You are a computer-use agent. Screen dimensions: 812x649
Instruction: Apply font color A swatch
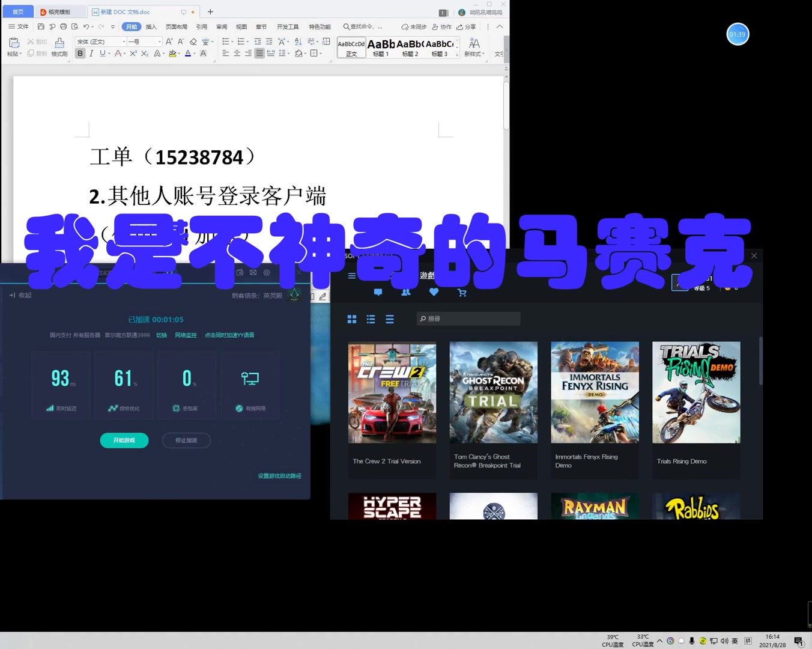pyautogui.click(x=188, y=53)
